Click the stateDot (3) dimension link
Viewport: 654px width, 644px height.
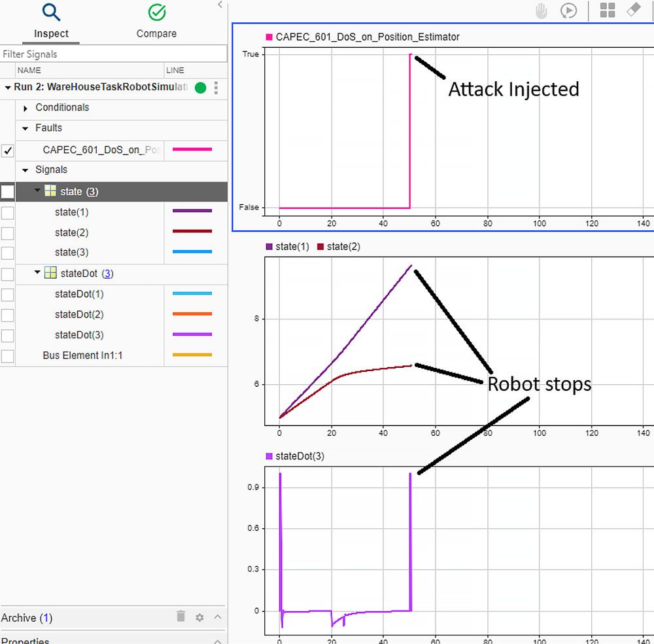(107, 274)
